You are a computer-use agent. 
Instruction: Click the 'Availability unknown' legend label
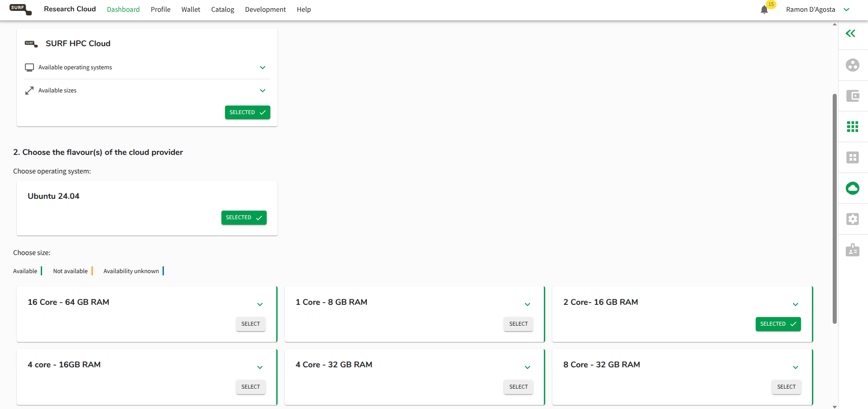131,271
